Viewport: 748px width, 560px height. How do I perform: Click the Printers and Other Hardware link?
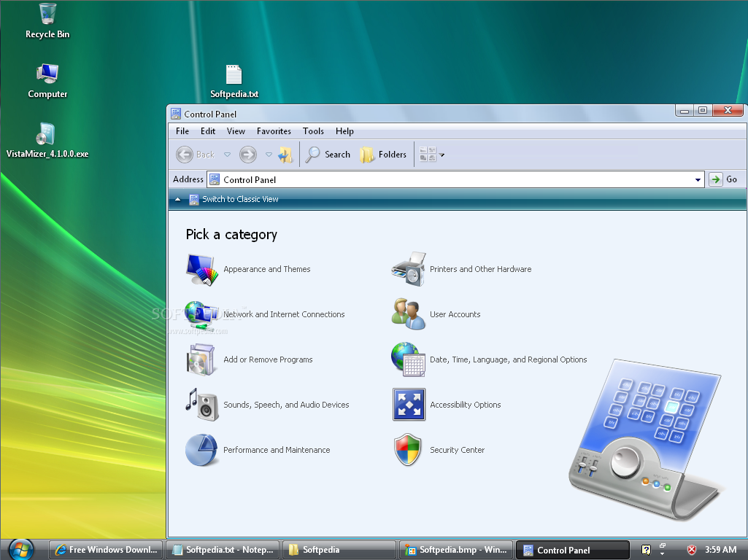point(480,269)
